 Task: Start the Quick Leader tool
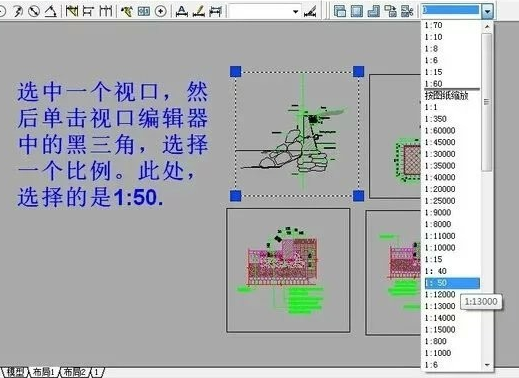coord(127,11)
